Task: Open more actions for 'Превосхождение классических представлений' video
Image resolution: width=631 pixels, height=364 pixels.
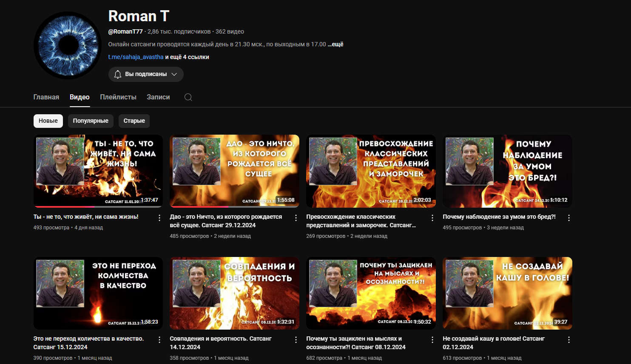Action: pos(432,218)
